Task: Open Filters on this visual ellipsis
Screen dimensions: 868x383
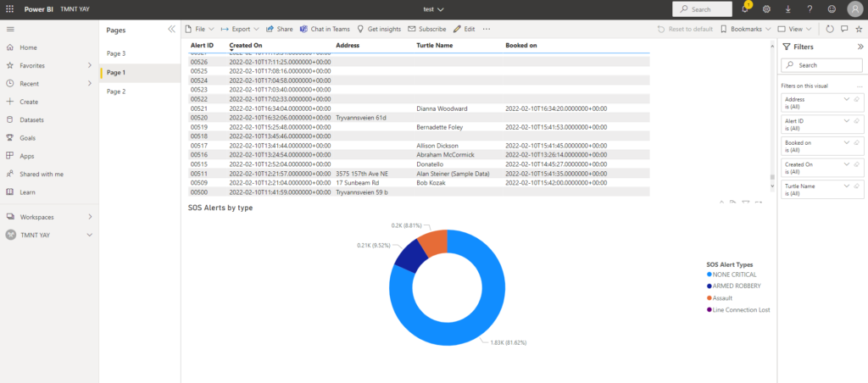Action: tap(860, 86)
